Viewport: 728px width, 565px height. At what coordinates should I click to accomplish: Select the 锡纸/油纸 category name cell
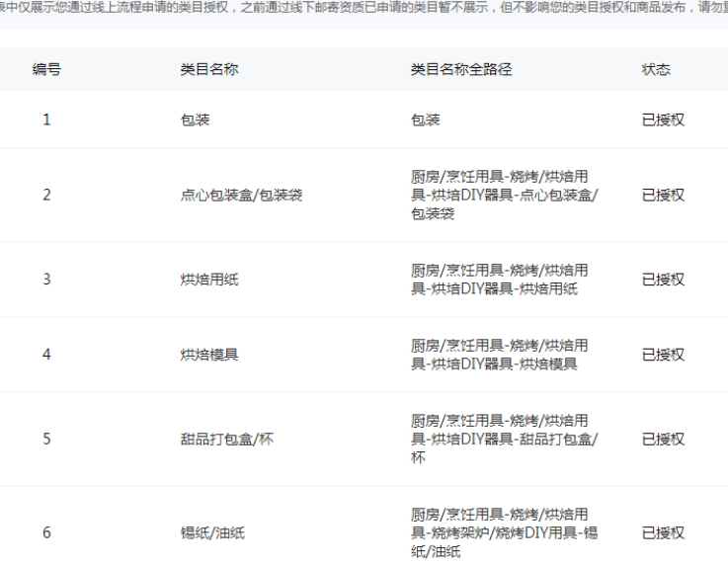[x=212, y=532]
